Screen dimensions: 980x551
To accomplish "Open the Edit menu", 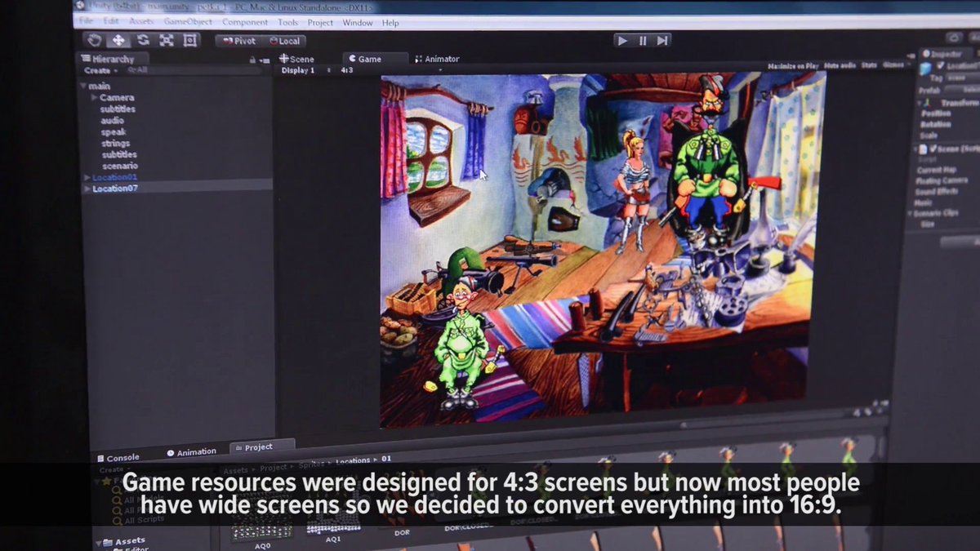I will pyautogui.click(x=111, y=20).
